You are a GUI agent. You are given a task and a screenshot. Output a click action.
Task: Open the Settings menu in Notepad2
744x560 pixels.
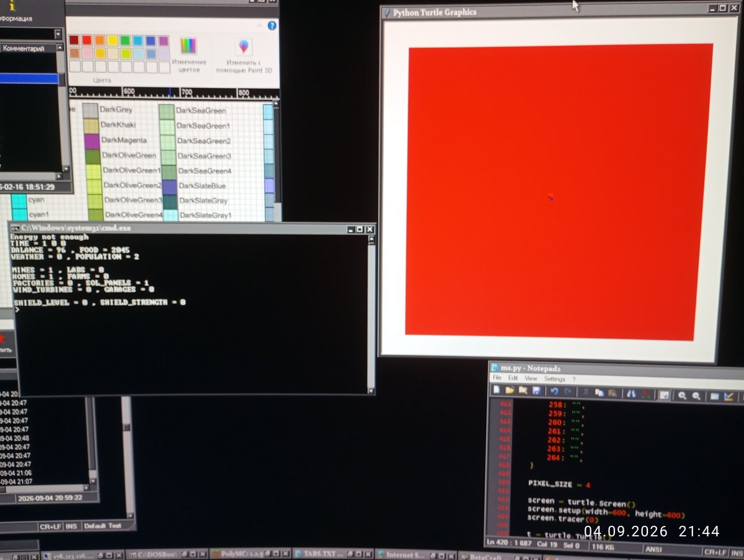tap(554, 378)
